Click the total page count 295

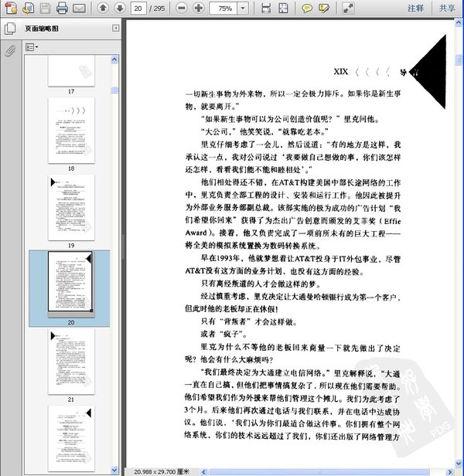[159, 8]
